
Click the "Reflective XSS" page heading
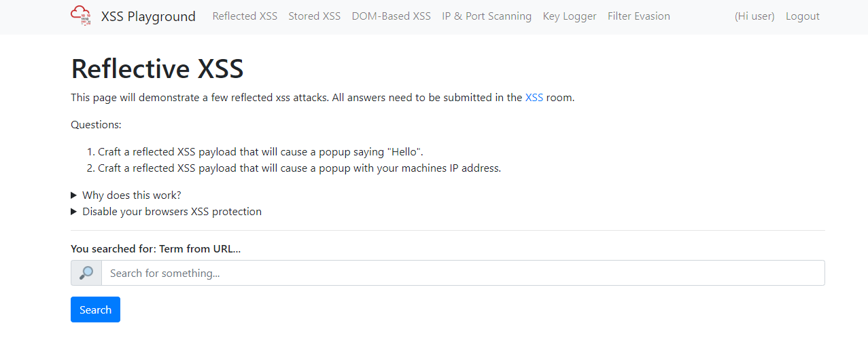point(157,69)
